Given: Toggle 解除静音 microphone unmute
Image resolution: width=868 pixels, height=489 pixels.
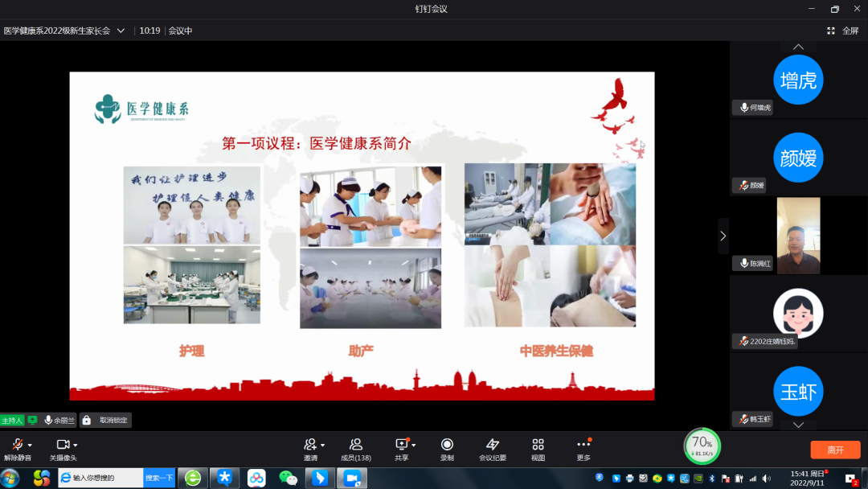Looking at the screenshot, I should point(17,445).
